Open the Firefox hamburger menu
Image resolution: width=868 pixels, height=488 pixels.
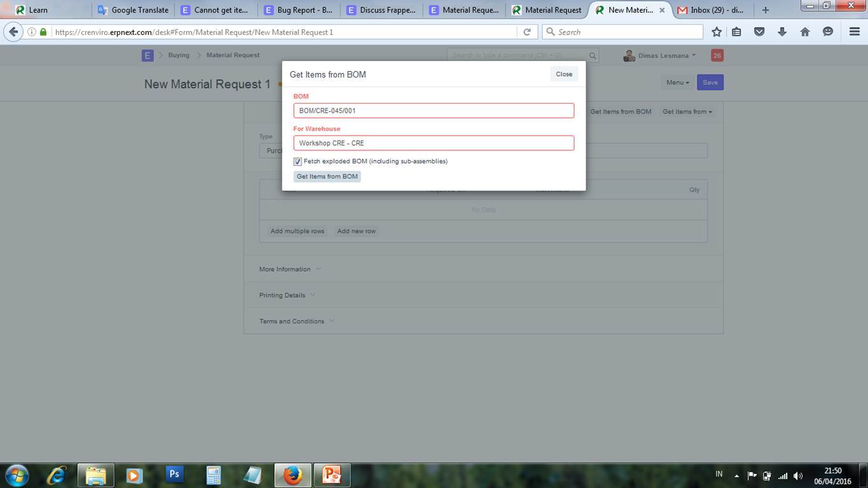point(855,32)
